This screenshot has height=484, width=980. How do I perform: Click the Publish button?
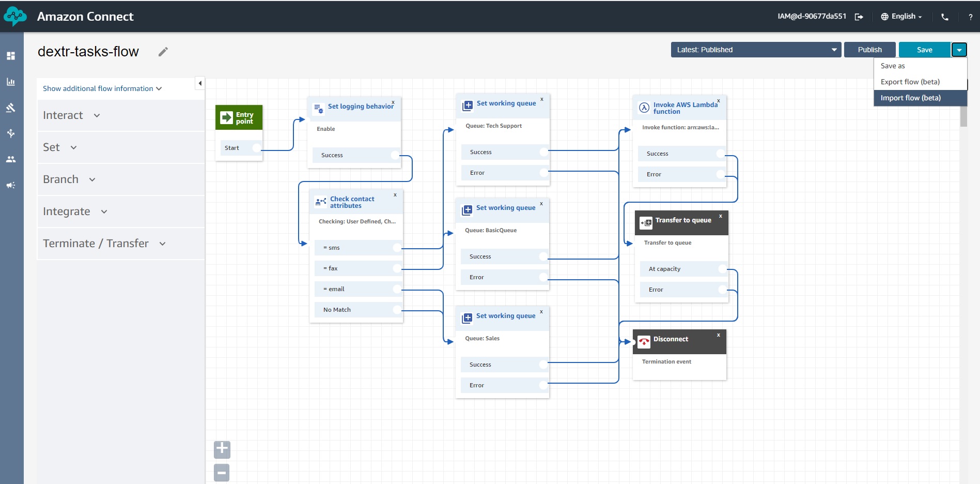869,50
